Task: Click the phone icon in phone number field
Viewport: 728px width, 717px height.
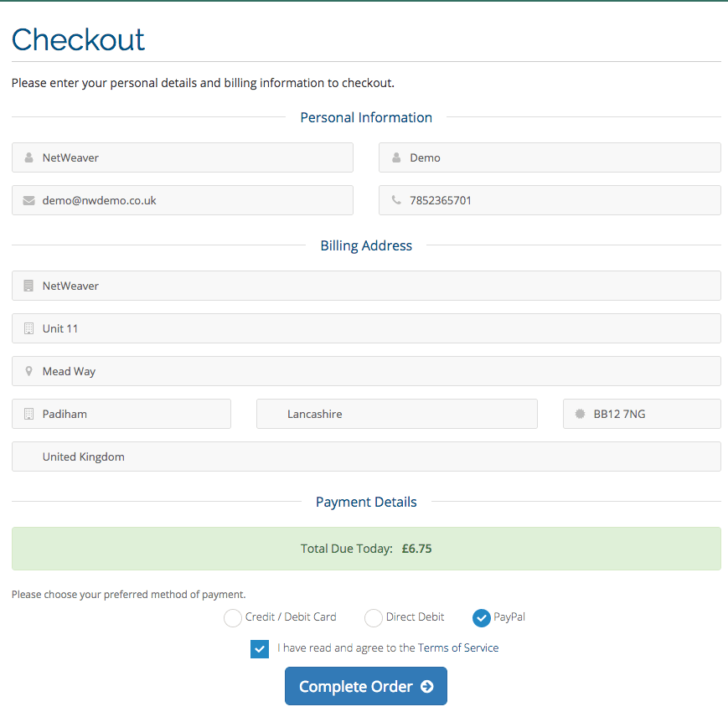Action: (396, 200)
